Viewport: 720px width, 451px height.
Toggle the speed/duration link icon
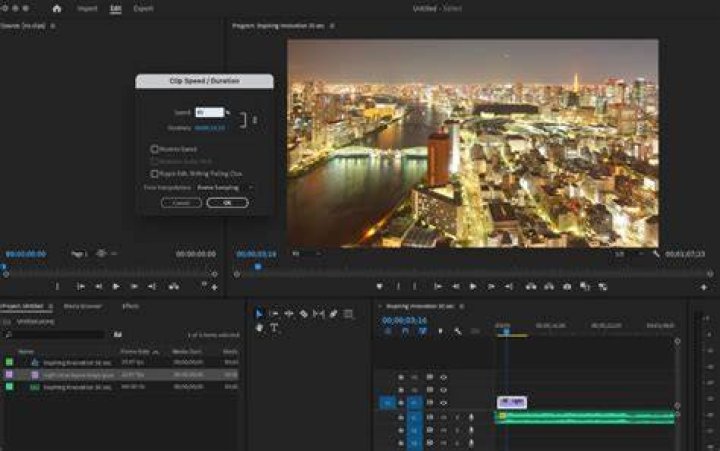[254, 120]
